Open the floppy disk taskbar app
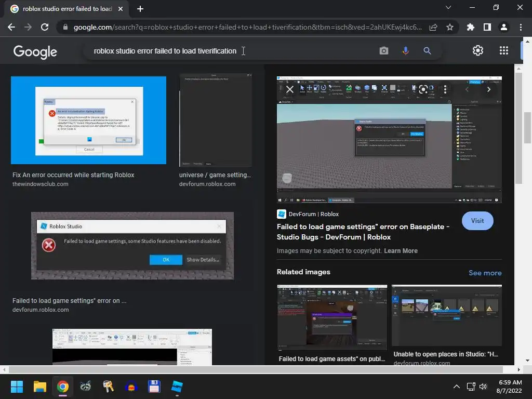The height and width of the screenshot is (399, 532). click(x=154, y=387)
